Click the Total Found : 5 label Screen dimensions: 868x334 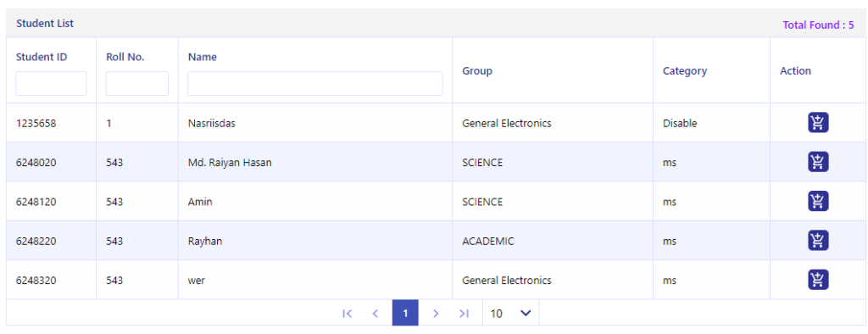coord(818,25)
